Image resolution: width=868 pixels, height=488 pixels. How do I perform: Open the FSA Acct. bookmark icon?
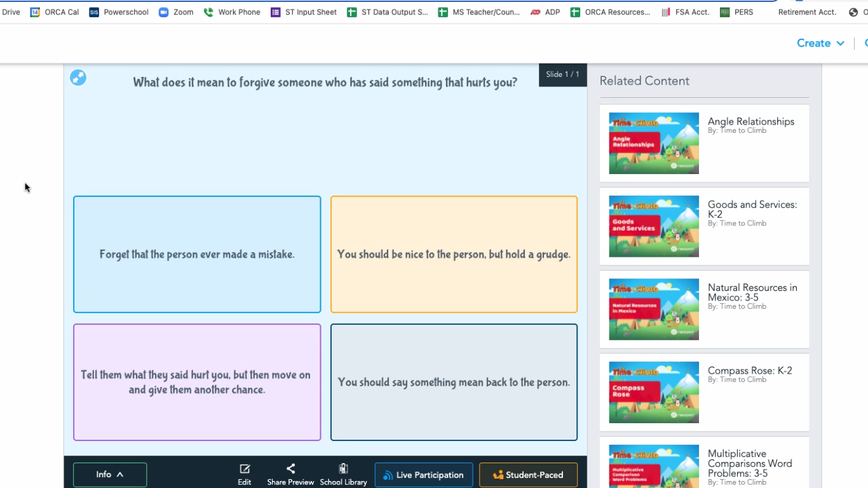pyautogui.click(x=665, y=12)
